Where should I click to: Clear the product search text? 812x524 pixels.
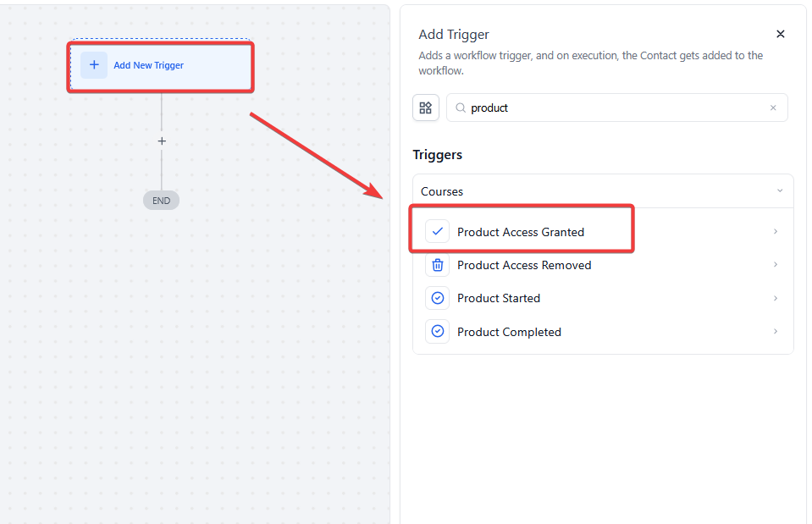point(773,108)
